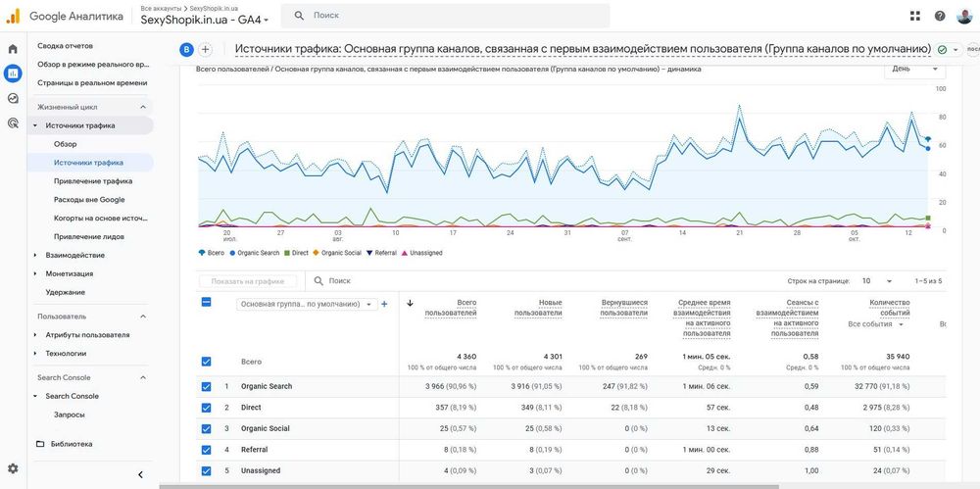The image size is (980, 489).
Task: Click the search magnifier in top bar
Action: point(299,16)
